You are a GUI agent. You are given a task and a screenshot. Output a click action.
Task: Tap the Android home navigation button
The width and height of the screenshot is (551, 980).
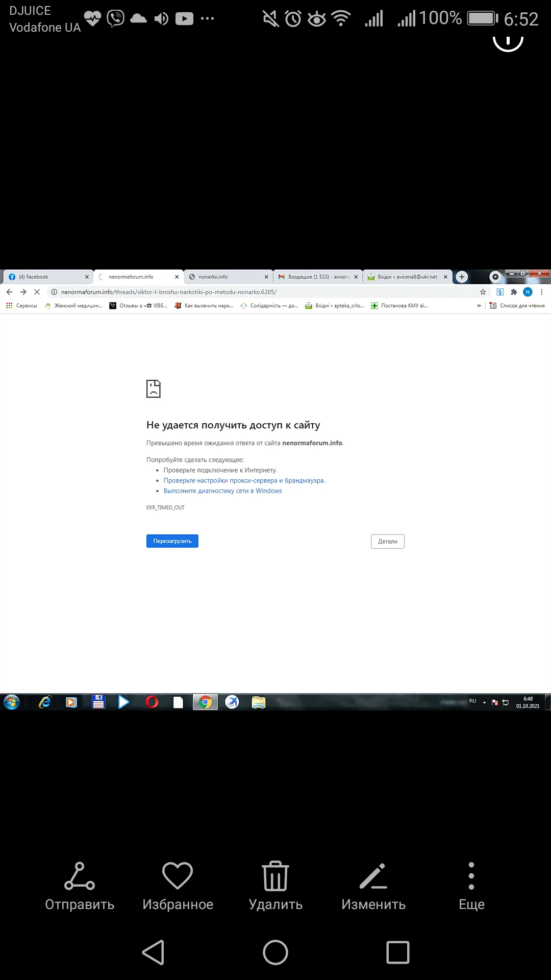275,952
